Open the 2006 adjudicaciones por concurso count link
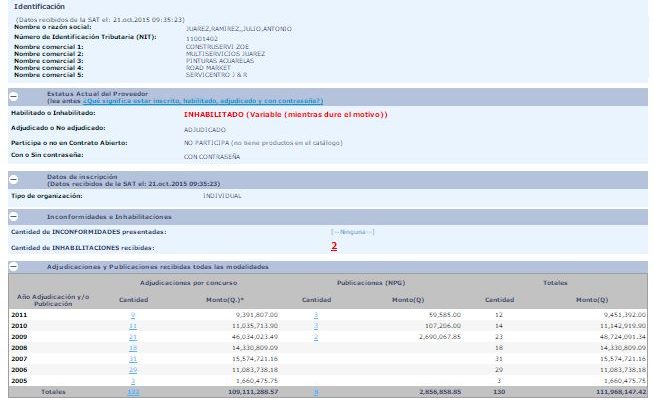The width and height of the screenshot is (654, 398). 133,370
